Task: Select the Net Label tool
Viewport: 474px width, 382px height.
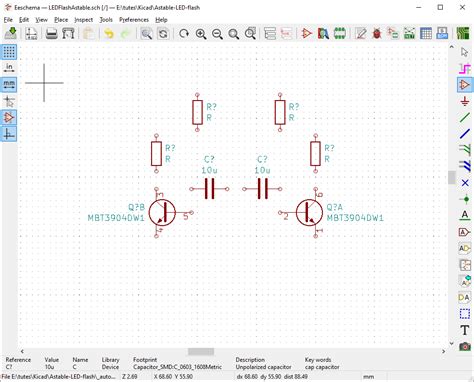Action: [x=465, y=215]
